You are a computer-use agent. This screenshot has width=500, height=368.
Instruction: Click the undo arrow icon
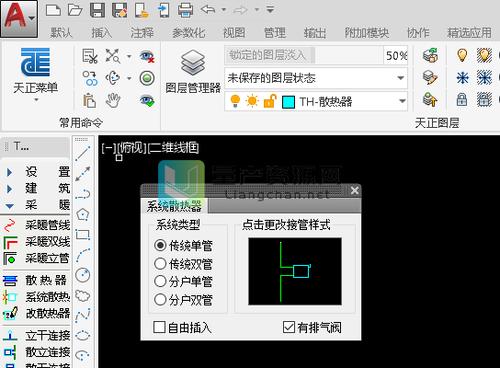(x=208, y=10)
